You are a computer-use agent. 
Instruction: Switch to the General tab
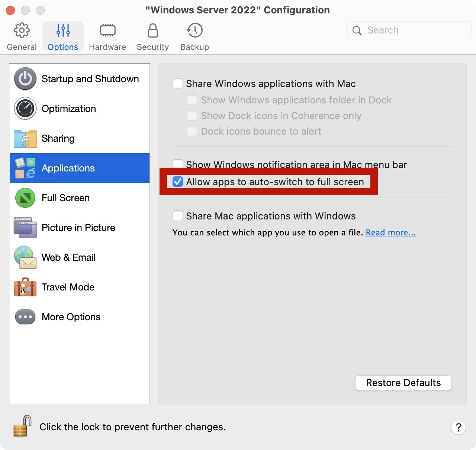pyautogui.click(x=22, y=36)
